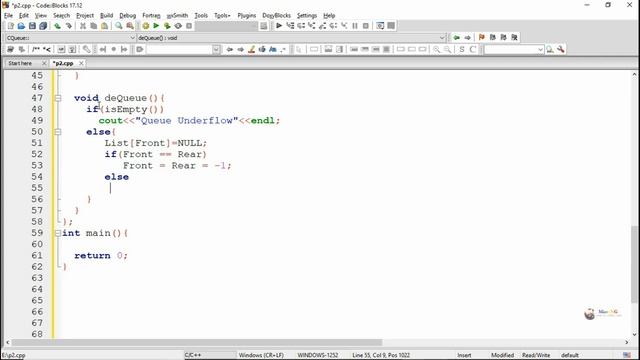
Task: Go to the previous bookmark icon
Action: tap(493, 38)
